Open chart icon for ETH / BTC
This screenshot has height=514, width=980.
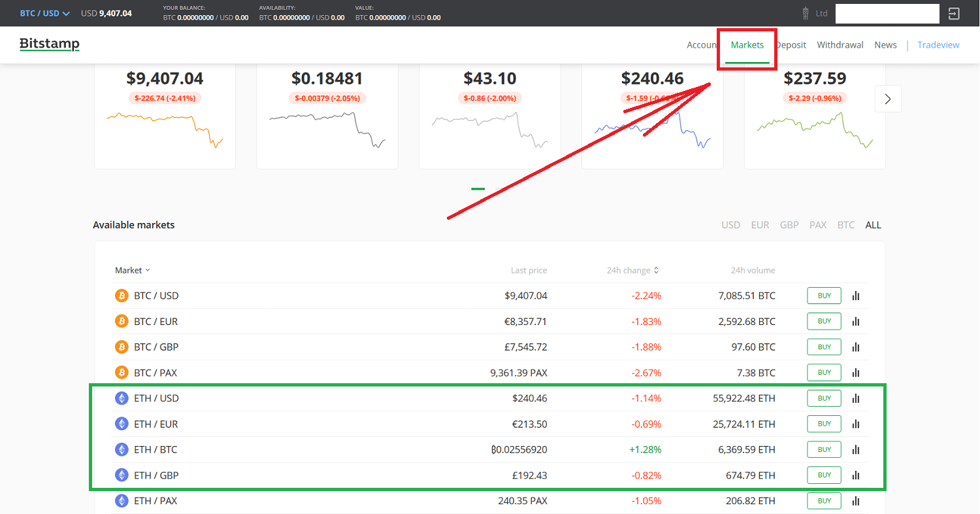pos(856,449)
